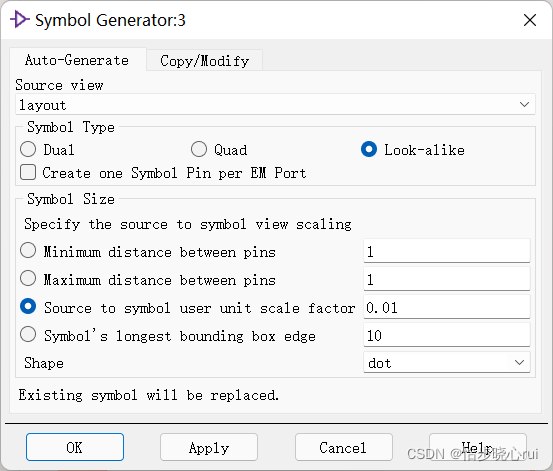Viewport: 553px width, 471px height.
Task: Switch to the Copy/Modify tab
Action: tap(205, 61)
